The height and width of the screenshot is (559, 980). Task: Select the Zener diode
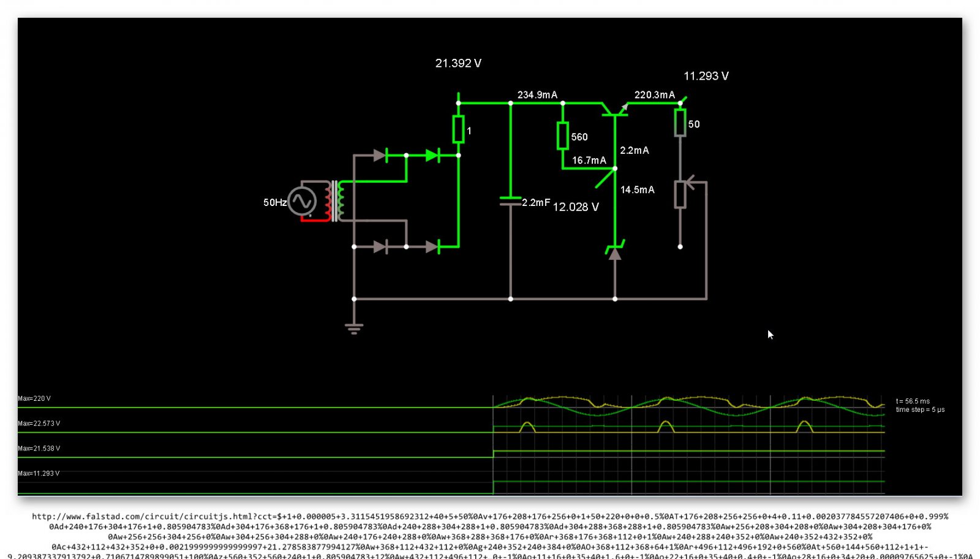614,250
